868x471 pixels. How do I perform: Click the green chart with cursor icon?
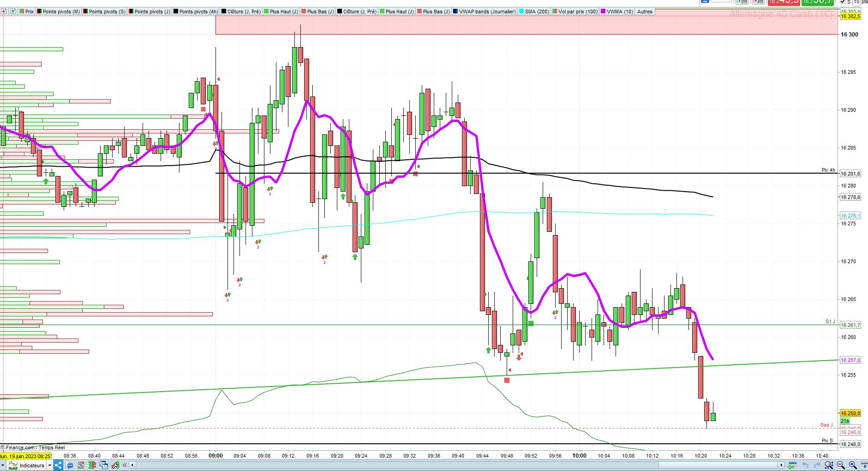tap(115, 465)
